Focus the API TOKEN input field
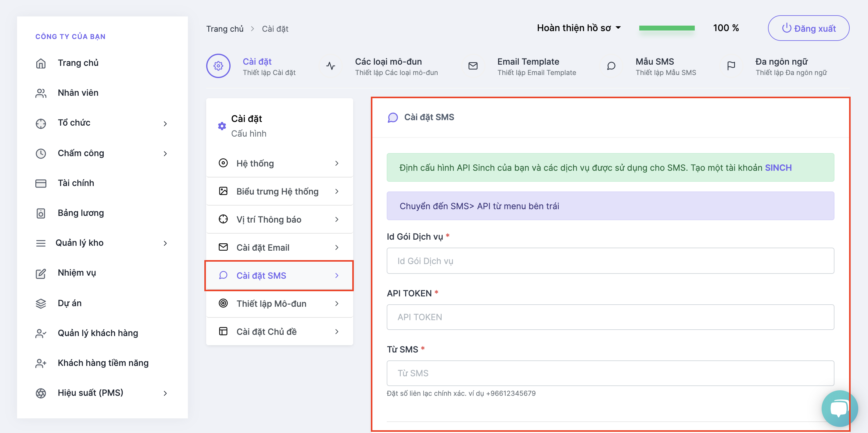868x433 pixels. tap(610, 317)
